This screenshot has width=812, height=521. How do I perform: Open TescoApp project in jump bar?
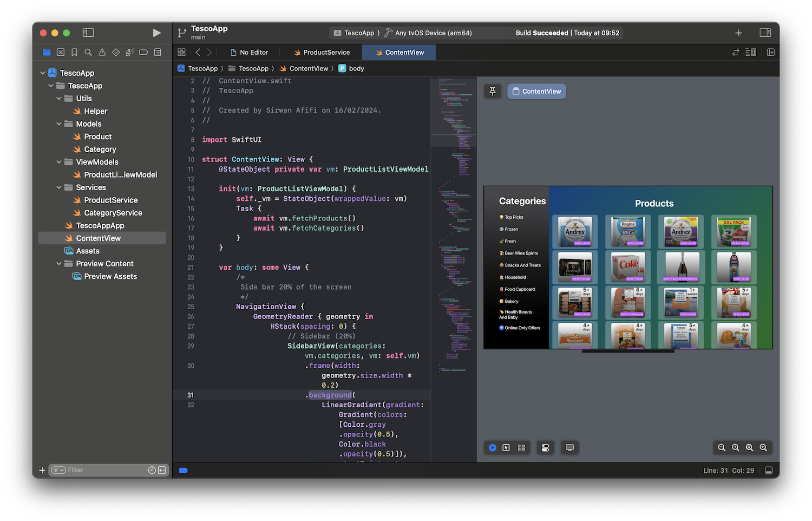[x=198, y=69]
